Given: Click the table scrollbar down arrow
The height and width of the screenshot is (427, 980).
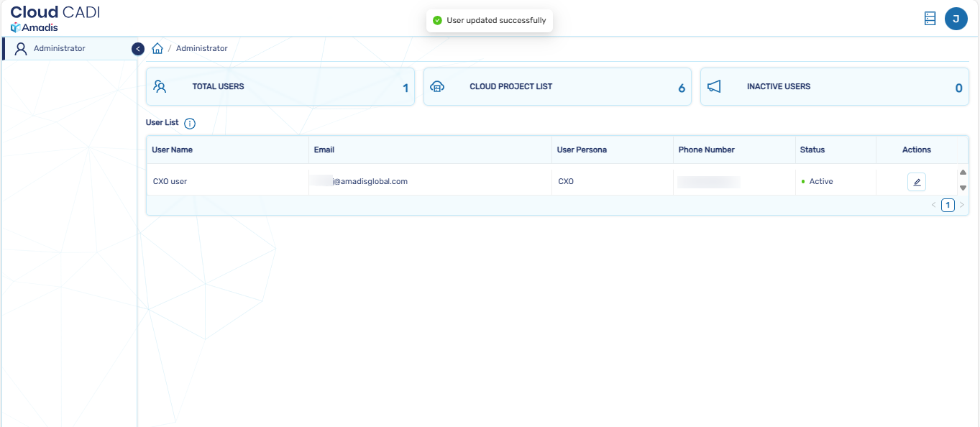Looking at the screenshot, I should [x=963, y=188].
